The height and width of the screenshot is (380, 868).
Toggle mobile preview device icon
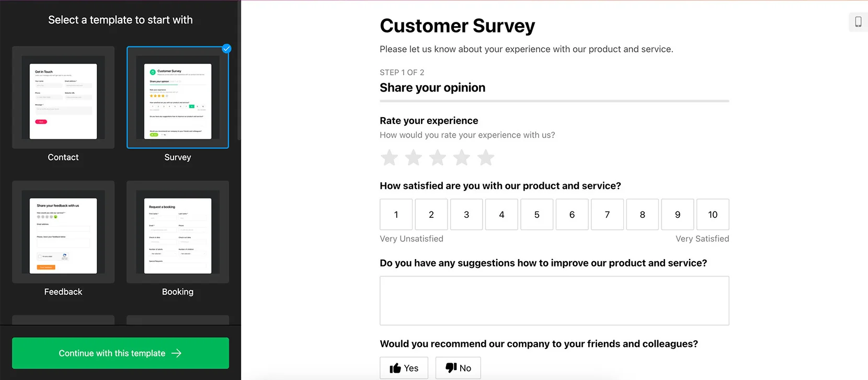858,21
